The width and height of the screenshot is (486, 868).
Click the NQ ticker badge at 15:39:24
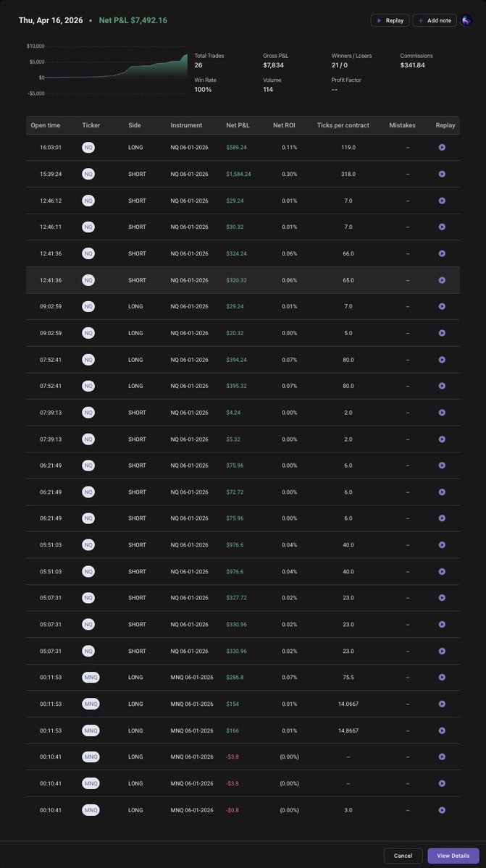[88, 174]
